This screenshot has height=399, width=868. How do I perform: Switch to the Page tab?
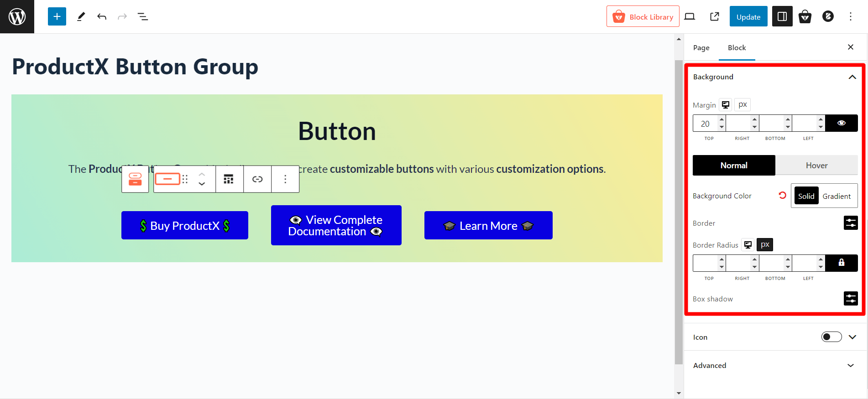(x=701, y=47)
